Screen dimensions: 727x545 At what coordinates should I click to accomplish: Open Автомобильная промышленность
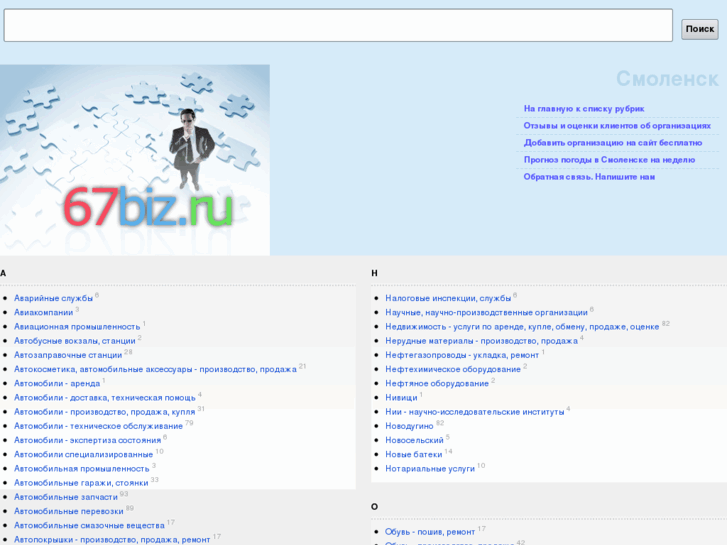[82, 469]
